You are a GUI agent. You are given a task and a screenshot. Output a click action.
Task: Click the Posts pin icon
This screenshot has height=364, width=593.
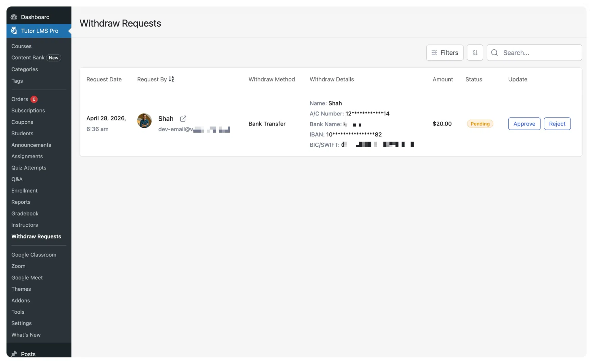(x=14, y=354)
